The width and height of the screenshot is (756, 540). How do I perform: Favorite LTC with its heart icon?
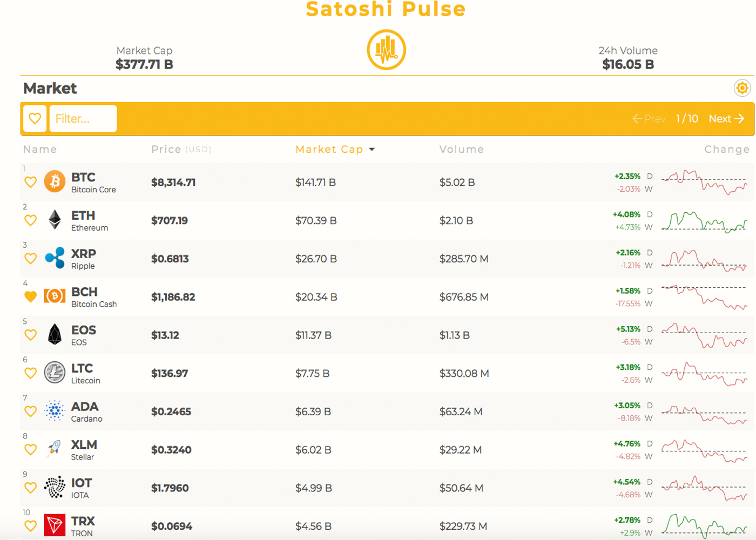tap(31, 373)
